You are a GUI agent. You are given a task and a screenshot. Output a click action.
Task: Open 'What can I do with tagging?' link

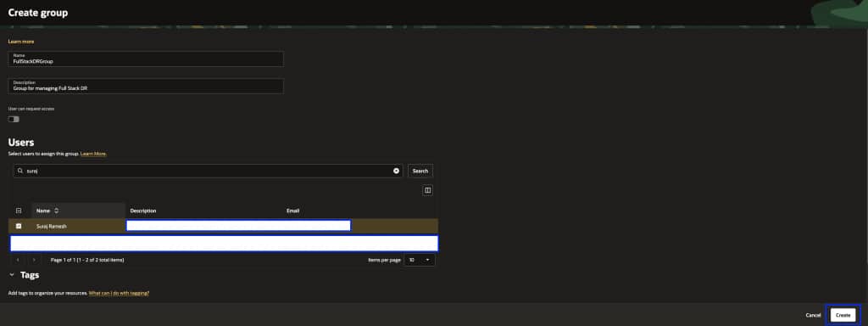[x=119, y=293]
